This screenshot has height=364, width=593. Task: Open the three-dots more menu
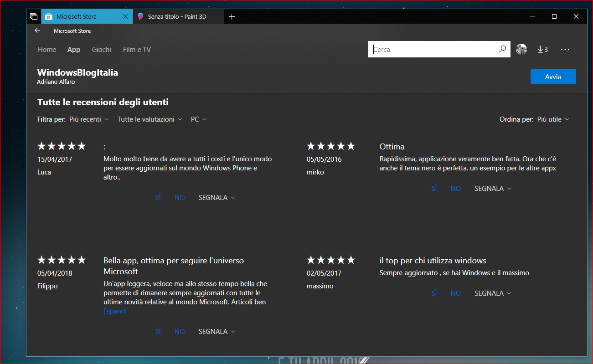pos(565,49)
